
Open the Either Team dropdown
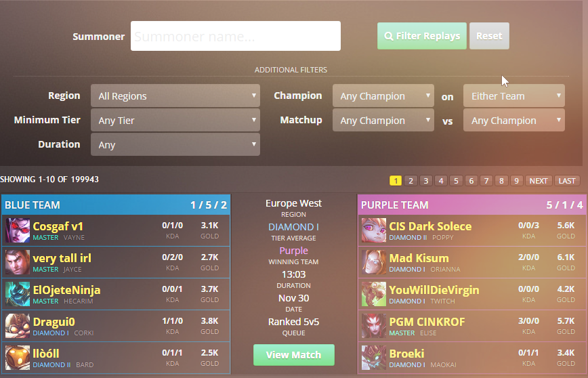click(x=514, y=96)
